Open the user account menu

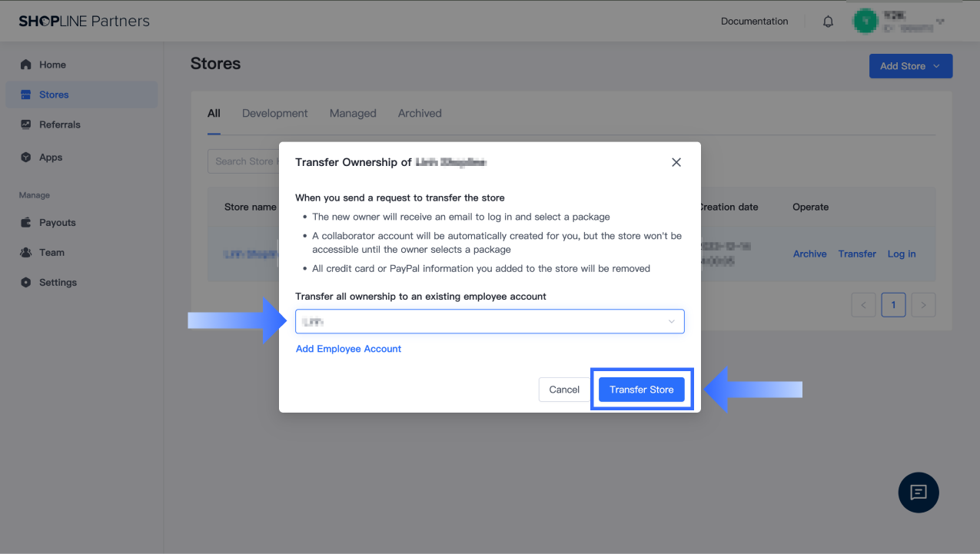(x=899, y=22)
